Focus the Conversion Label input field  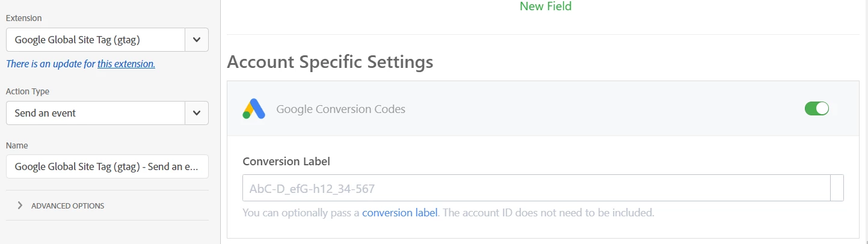535,188
